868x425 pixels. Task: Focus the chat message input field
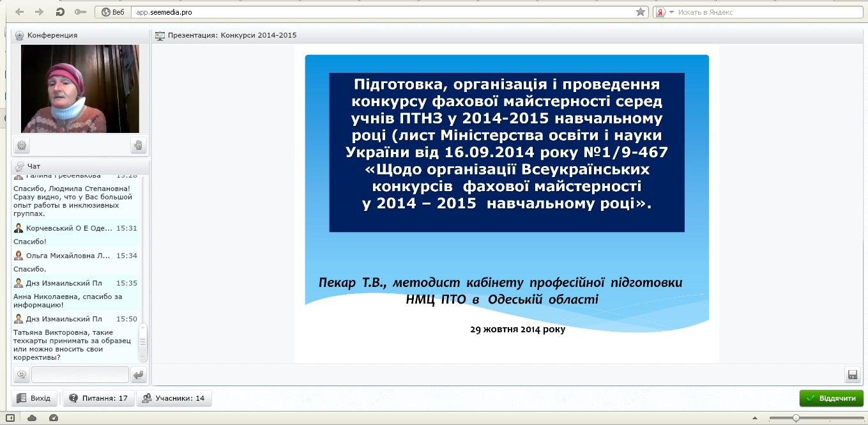click(80, 375)
